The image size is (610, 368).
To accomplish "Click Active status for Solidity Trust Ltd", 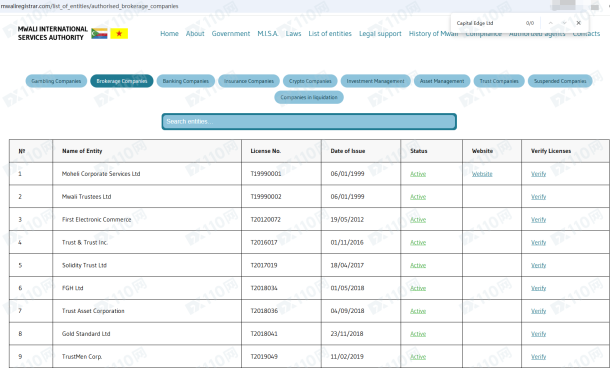I will pyautogui.click(x=418, y=265).
